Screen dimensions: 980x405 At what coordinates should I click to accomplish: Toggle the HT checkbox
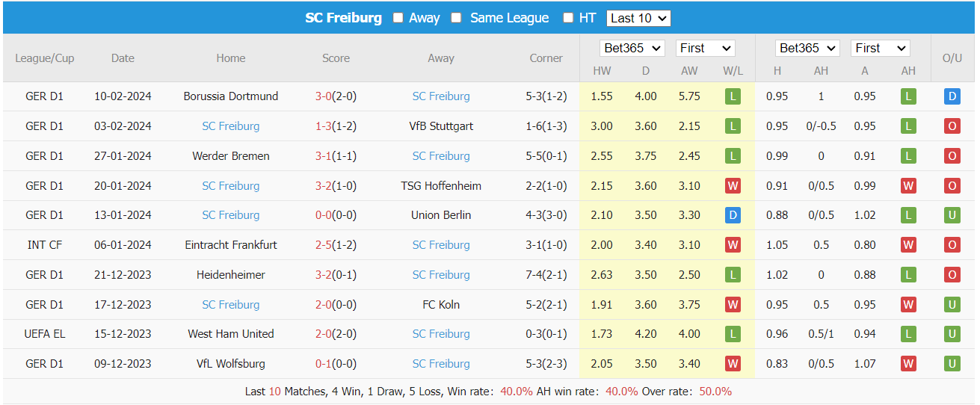[568, 18]
